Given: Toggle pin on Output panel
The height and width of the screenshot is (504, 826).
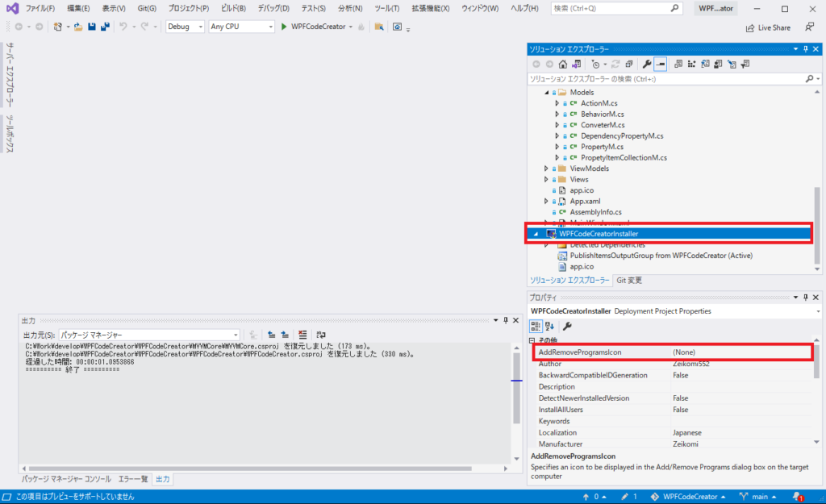Looking at the screenshot, I should 505,320.
